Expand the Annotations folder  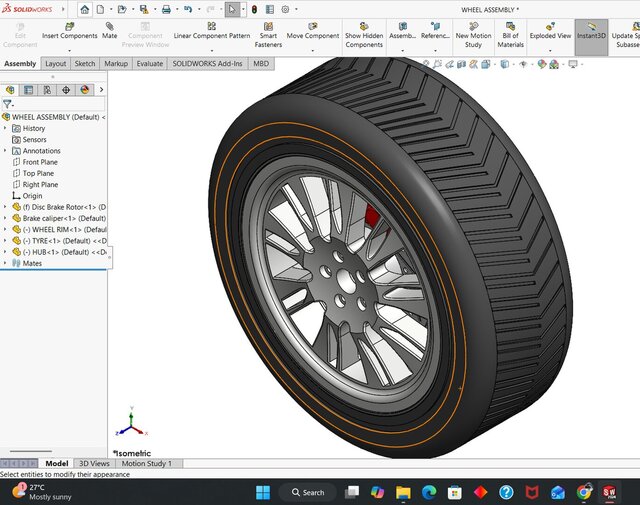5,151
